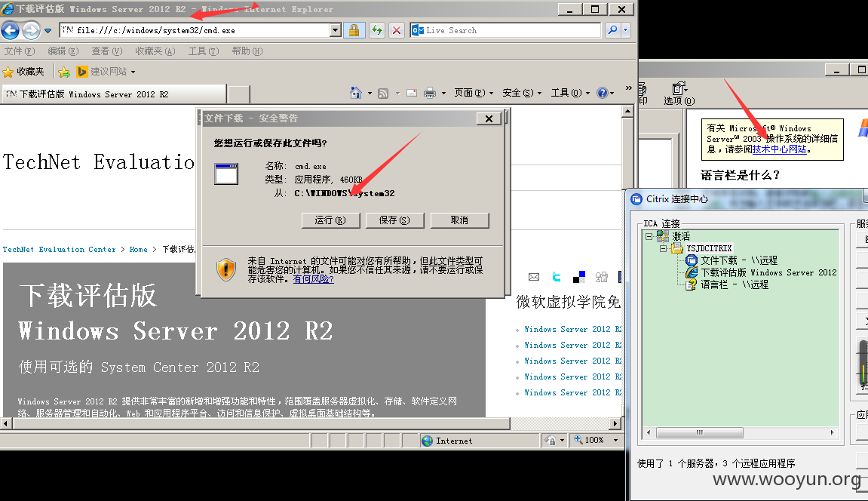Click the Internet zone globe in status bar

click(427, 441)
